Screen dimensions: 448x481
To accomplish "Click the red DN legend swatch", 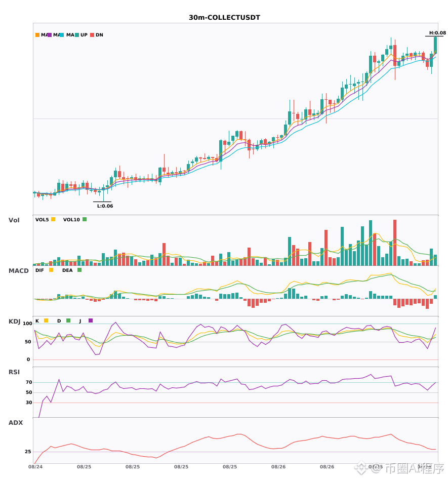I will coord(92,35).
